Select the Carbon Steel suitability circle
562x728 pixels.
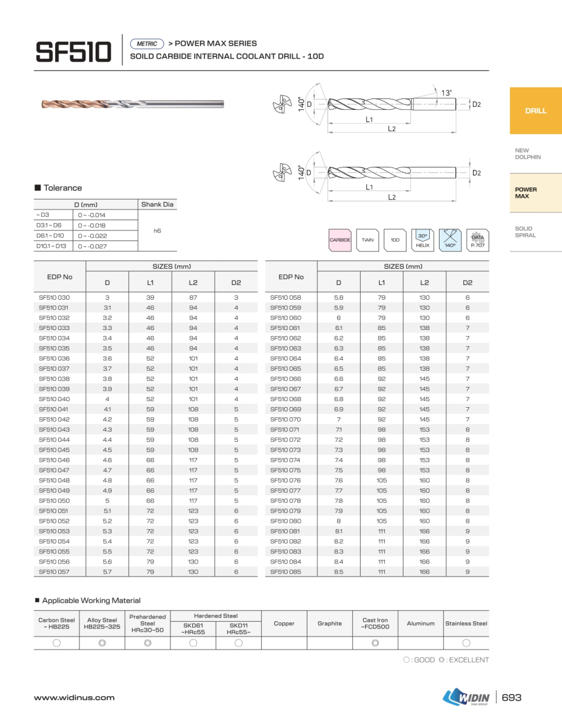click(x=56, y=643)
